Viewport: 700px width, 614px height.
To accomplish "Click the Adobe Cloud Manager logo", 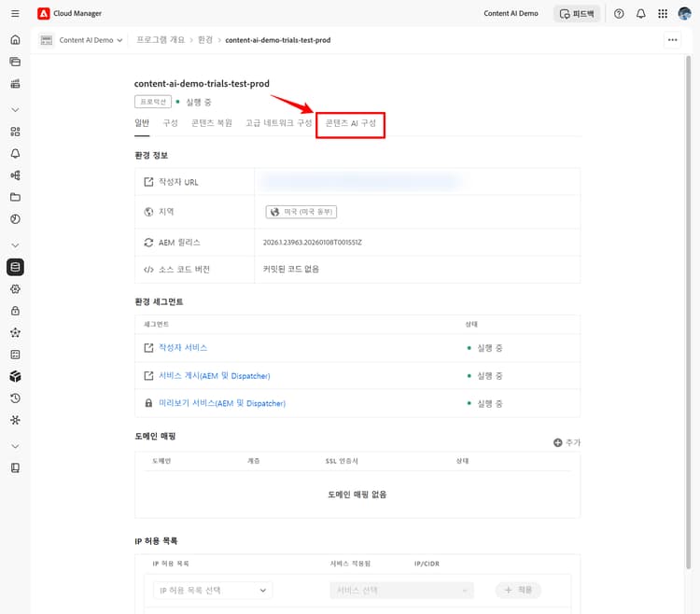I will [x=43, y=13].
